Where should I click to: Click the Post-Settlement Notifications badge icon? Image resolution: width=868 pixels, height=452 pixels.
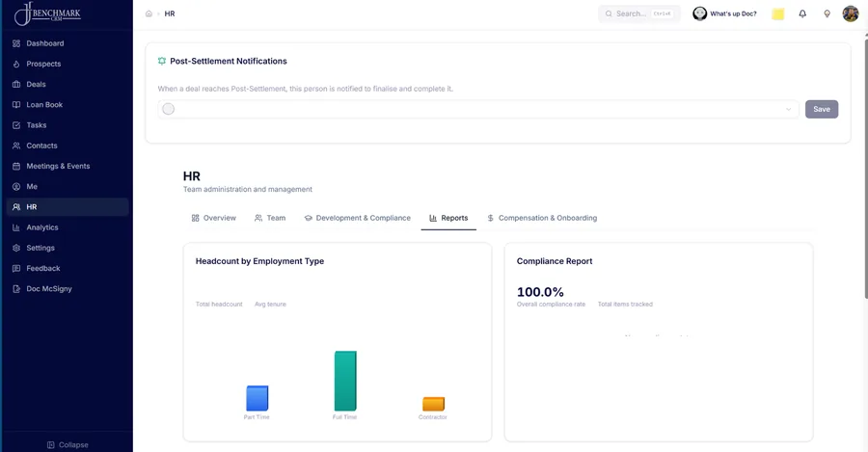(x=162, y=61)
